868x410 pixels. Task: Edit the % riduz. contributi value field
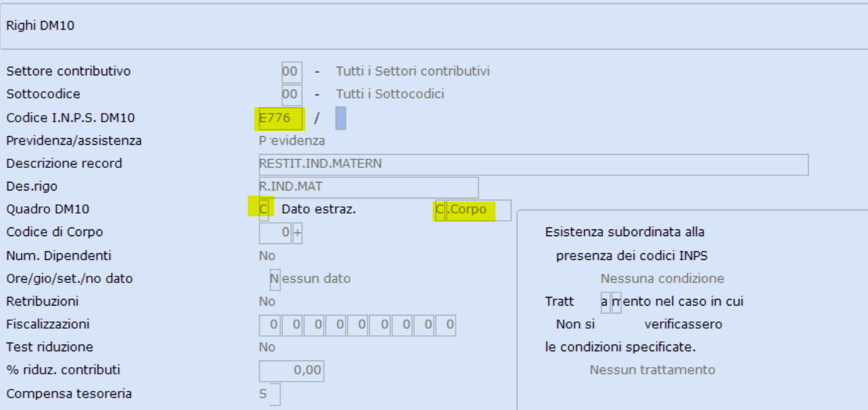[x=291, y=371]
